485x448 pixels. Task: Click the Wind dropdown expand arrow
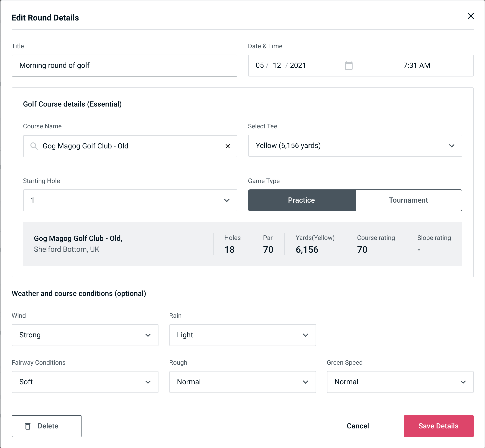148,335
